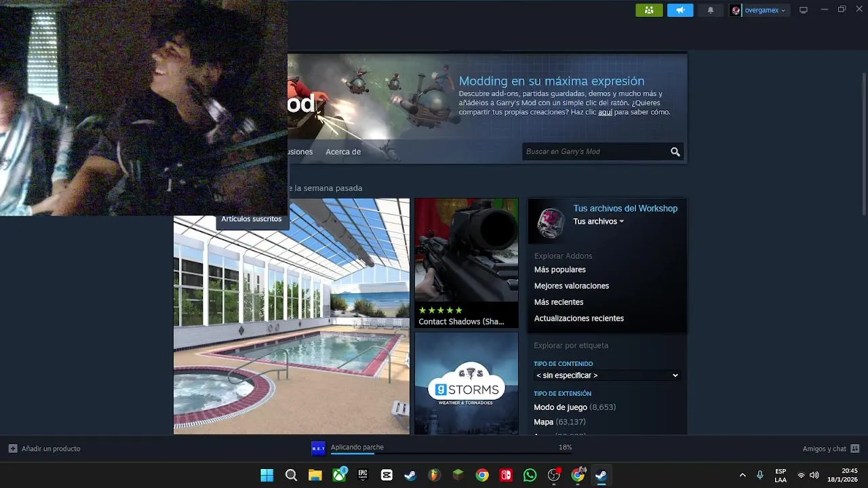Select Artículos suscritos menu entry

point(252,220)
